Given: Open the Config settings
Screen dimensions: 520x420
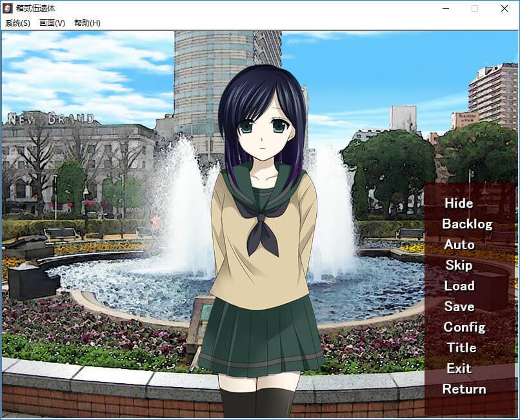Looking at the screenshot, I should [464, 327].
